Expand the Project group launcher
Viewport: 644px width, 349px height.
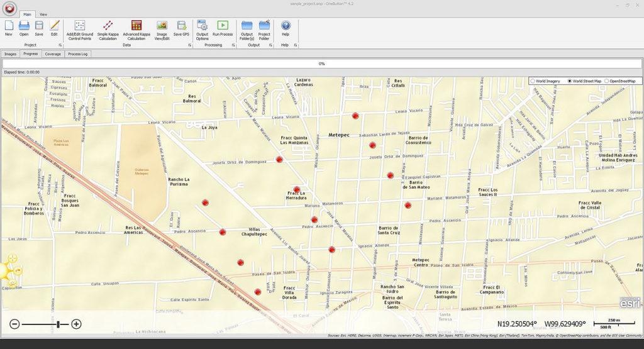[60, 45]
